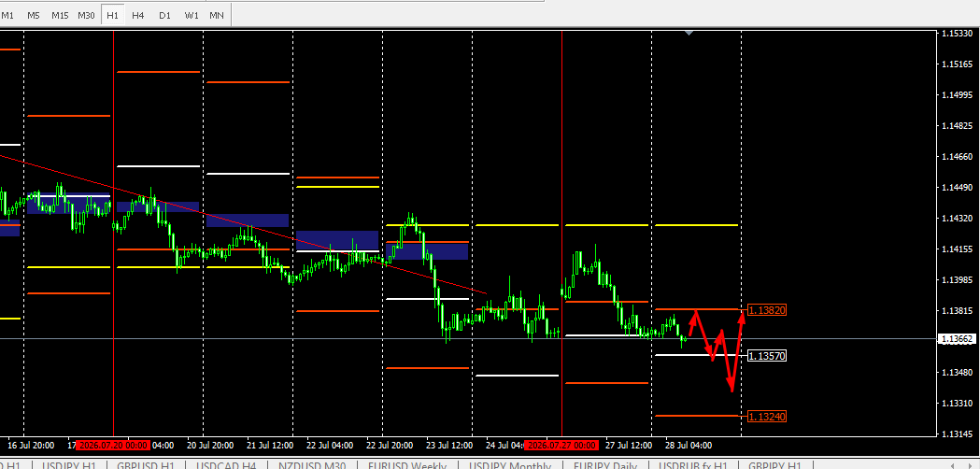Open the USDJPY H1 chart tab
The image size is (980, 469).
[69, 465]
